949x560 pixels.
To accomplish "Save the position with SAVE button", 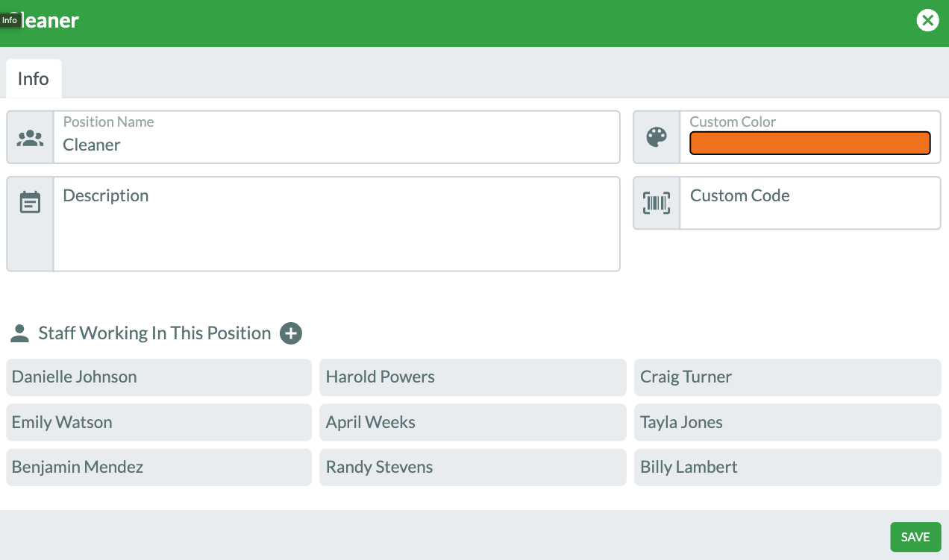I will point(915,537).
